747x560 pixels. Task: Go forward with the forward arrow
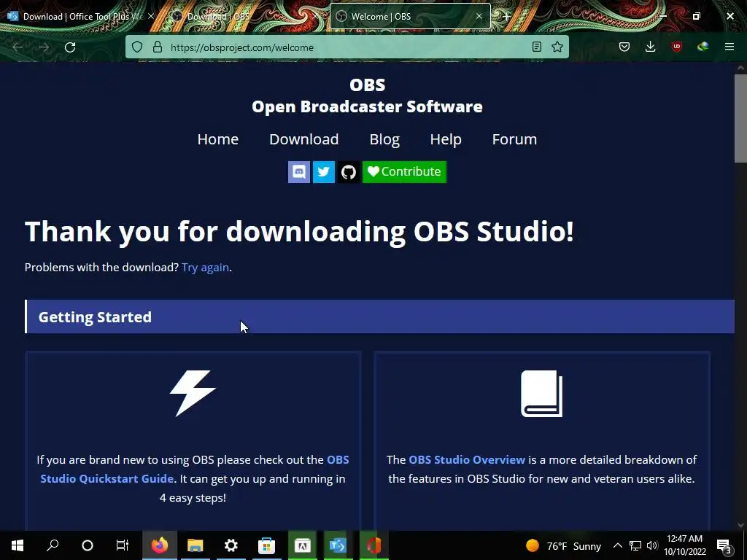point(44,47)
